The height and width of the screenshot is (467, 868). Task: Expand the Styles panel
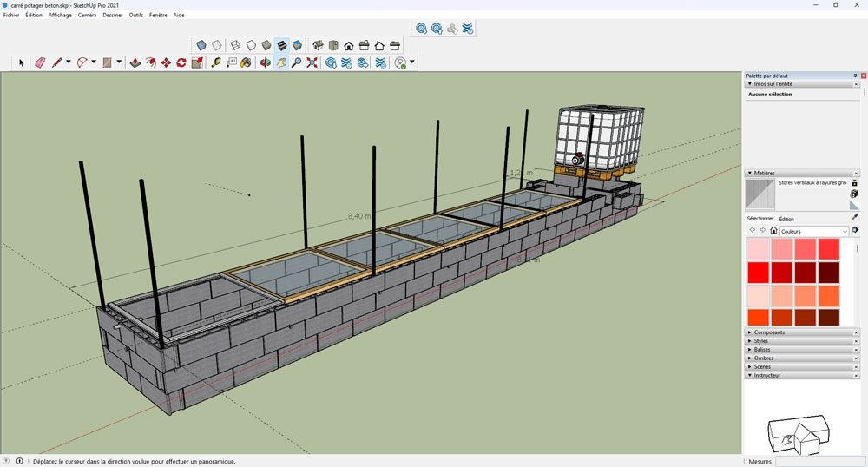pos(750,341)
